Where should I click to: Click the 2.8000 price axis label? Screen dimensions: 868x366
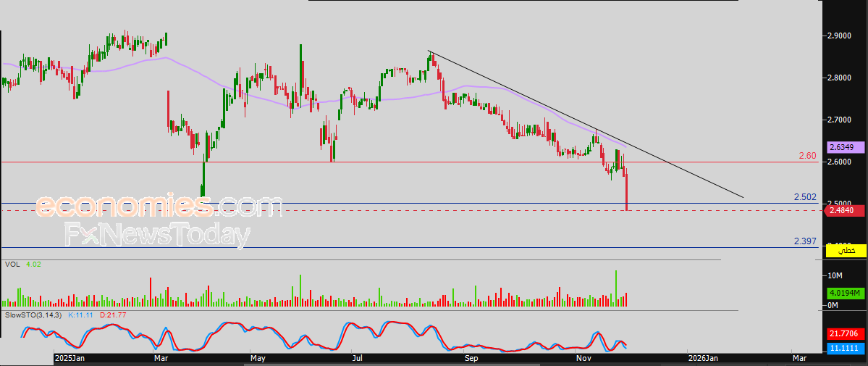[x=839, y=78]
